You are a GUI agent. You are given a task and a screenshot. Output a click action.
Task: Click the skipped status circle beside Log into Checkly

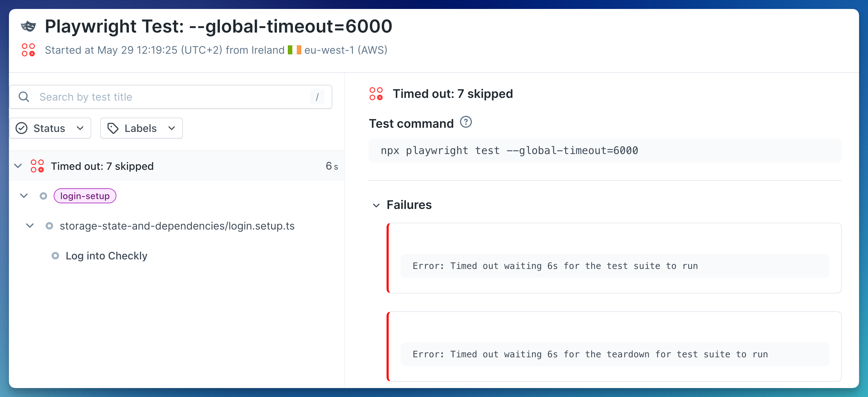coord(55,256)
